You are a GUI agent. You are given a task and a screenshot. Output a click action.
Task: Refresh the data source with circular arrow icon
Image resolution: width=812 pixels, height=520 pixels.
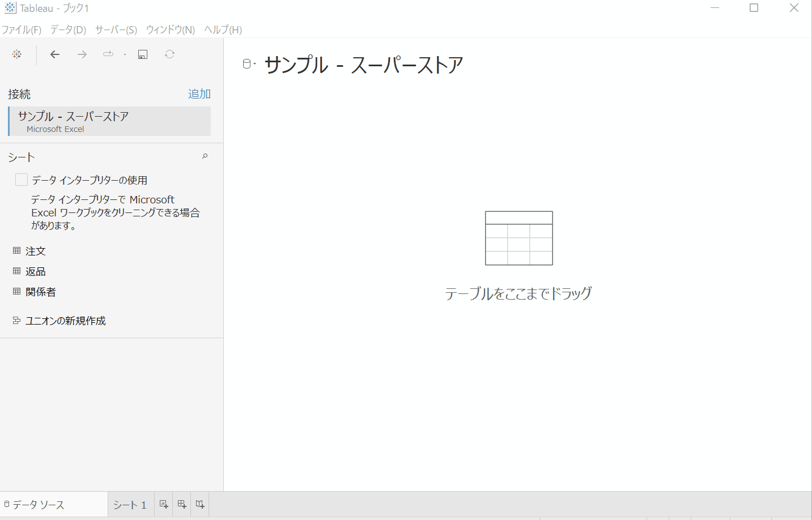169,54
